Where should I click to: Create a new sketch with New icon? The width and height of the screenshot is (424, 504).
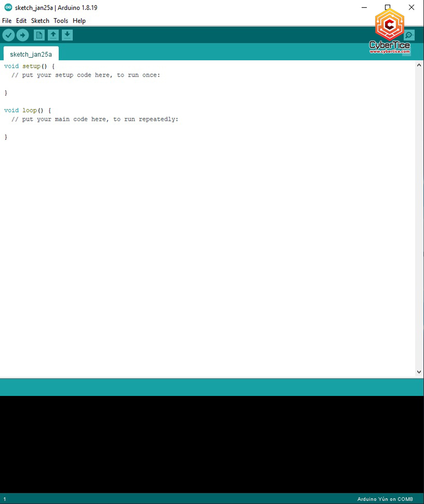coord(39,35)
